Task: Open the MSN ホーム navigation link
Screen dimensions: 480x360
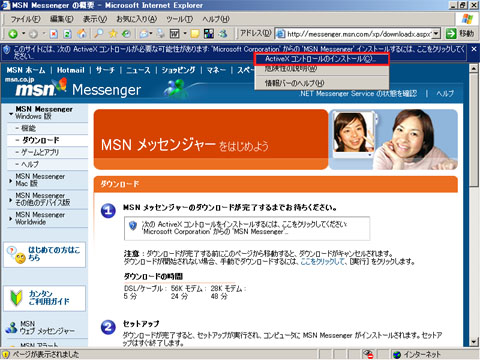Action: 26,70
